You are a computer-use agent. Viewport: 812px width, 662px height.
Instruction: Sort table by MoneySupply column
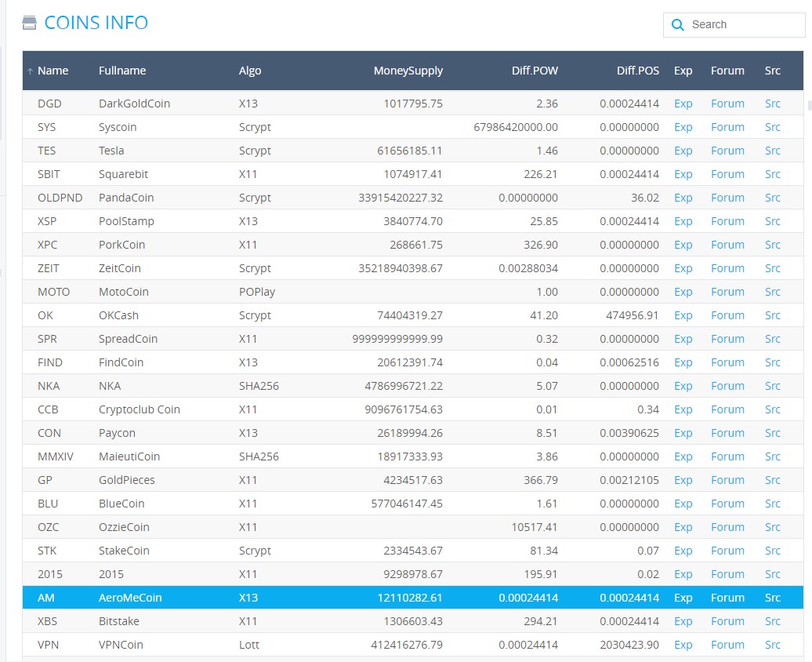coord(408,71)
